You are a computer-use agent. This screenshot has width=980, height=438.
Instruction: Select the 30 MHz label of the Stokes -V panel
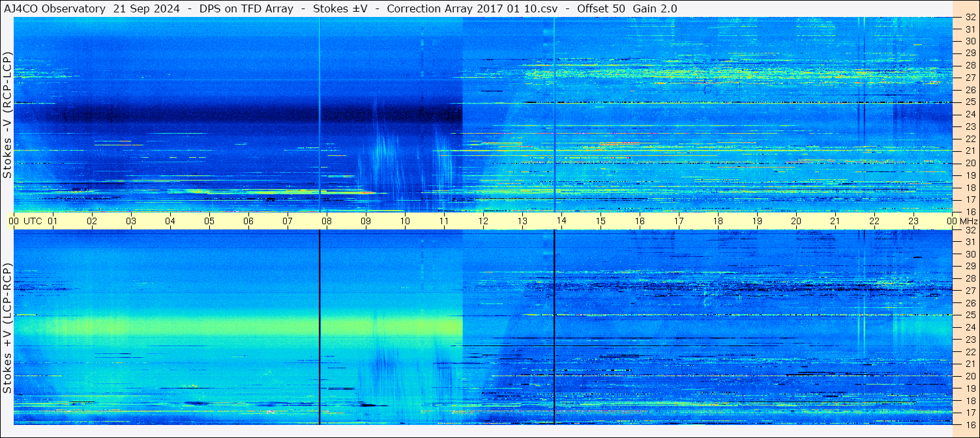click(970, 41)
